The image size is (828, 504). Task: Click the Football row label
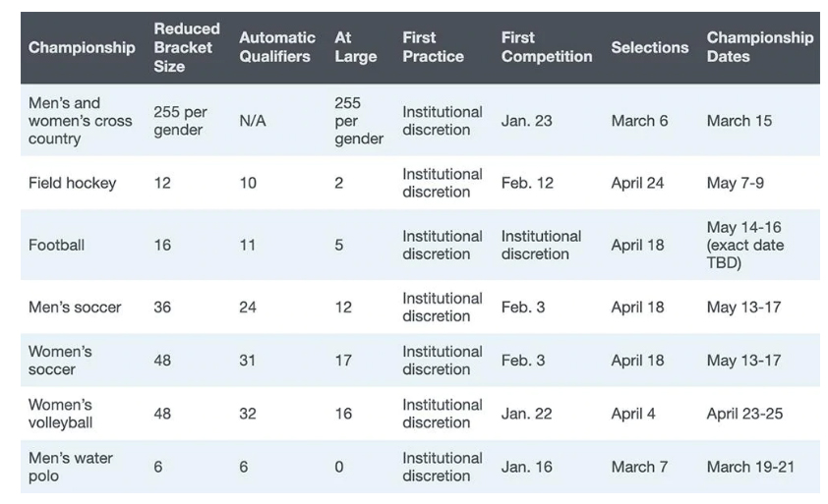click(56, 245)
